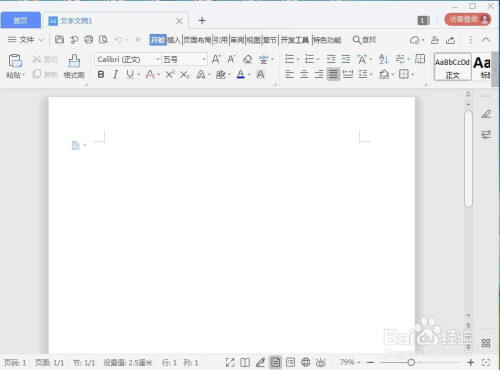Expand the numbered list dropdown
Screen dimensions: 500x370
(x=318, y=60)
